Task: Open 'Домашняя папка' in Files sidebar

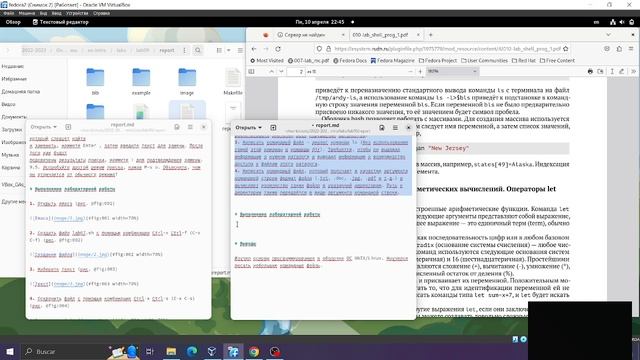Action: [x=20, y=92]
